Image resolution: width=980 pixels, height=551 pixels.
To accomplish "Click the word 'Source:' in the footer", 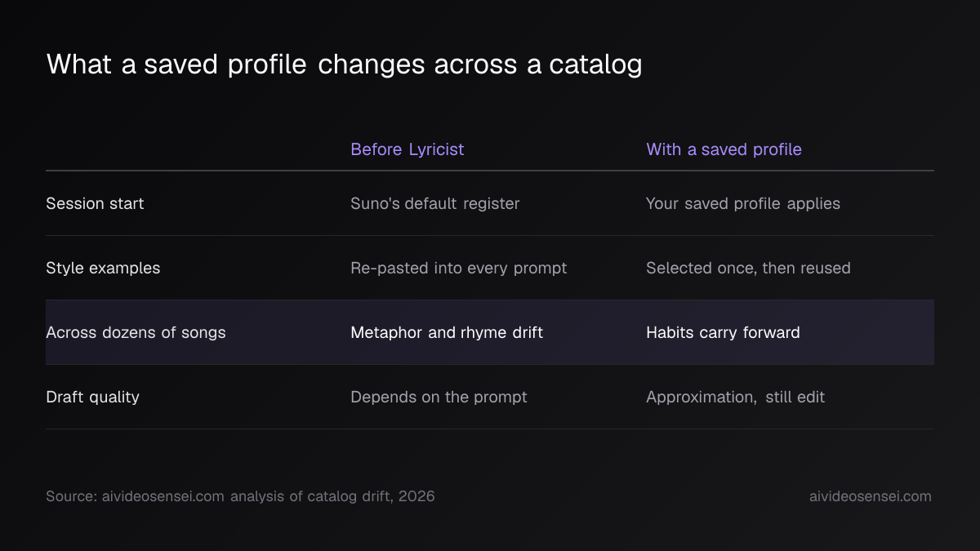I will point(71,496).
